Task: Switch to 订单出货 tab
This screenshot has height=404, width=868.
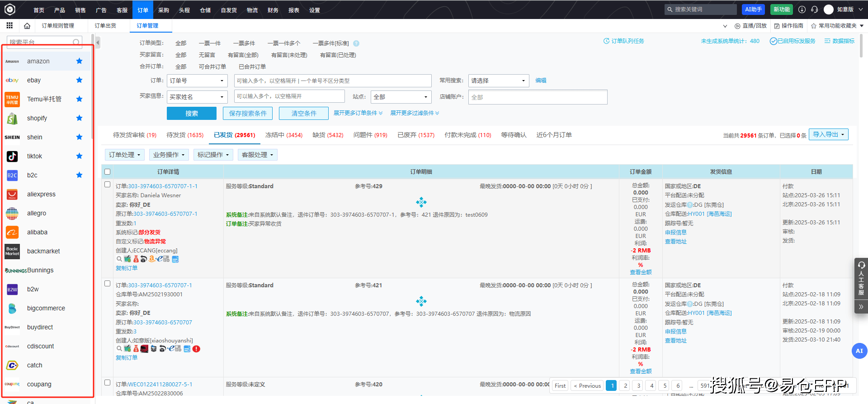Action: pos(105,26)
